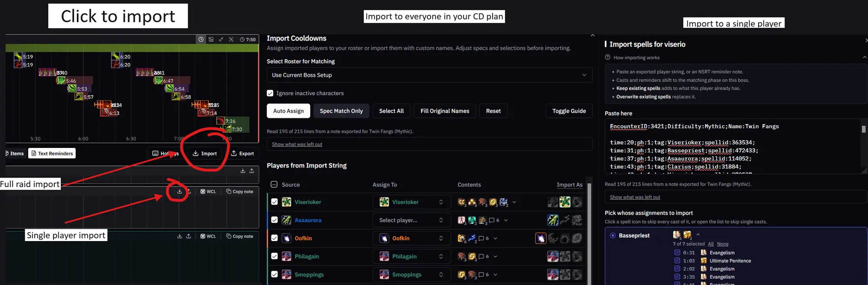Image resolution: width=868 pixels, height=285 pixels.
Task: Click the 6:58 spell icon on the timeline
Action: [x=176, y=97]
